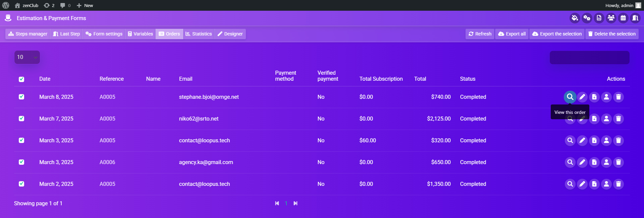Click Export the selection button
Image resolution: width=644 pixels, height=218 pixels.
[557, 34]
